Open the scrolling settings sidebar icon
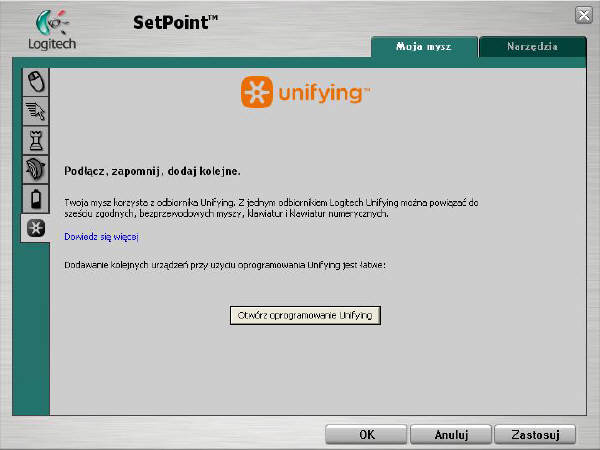This screenshot has width=600, height=450. pyautogui.click(x=36, y=169)
